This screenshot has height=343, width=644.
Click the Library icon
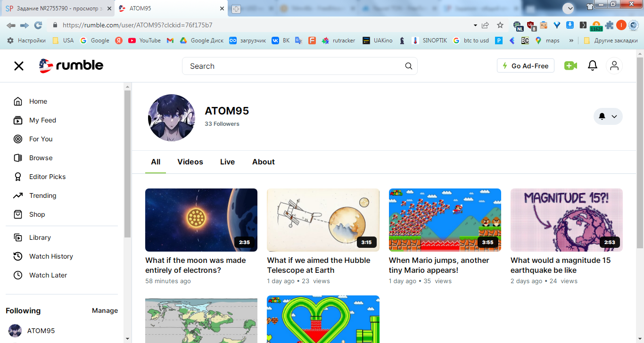18,237
